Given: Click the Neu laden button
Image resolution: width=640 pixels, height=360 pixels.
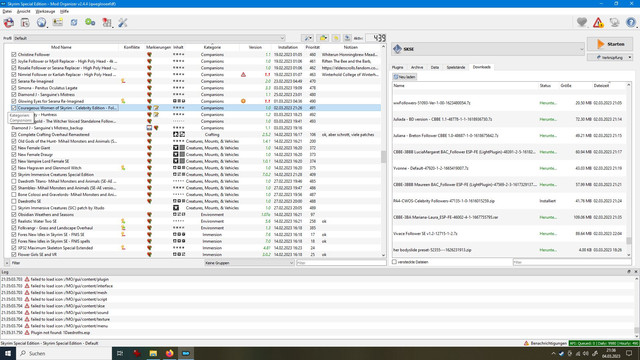Looking at the screenshot, I should pyautogui.click(x=404, y=77).
